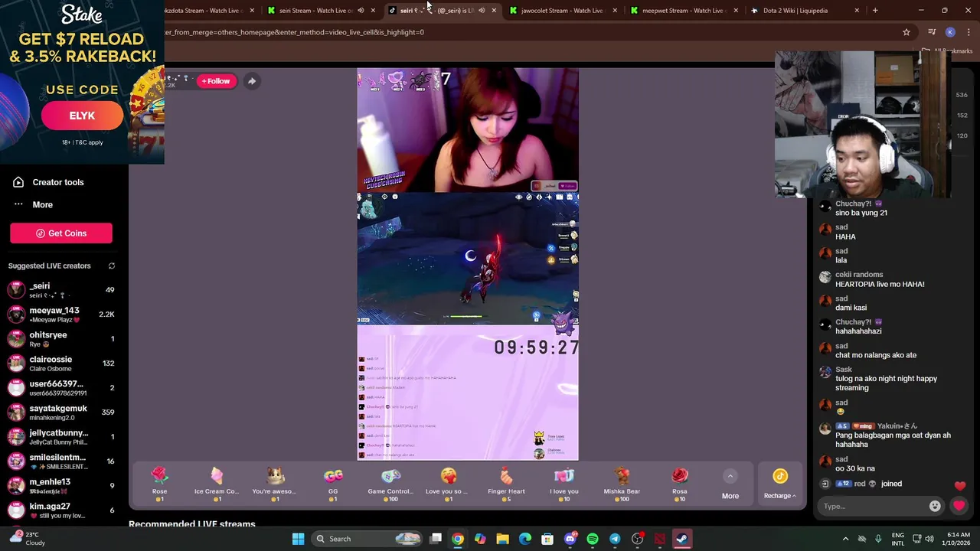This screenshot has width=980, height=551.
Task: Open Creator tools in sidebar
Action: (49, 182)
